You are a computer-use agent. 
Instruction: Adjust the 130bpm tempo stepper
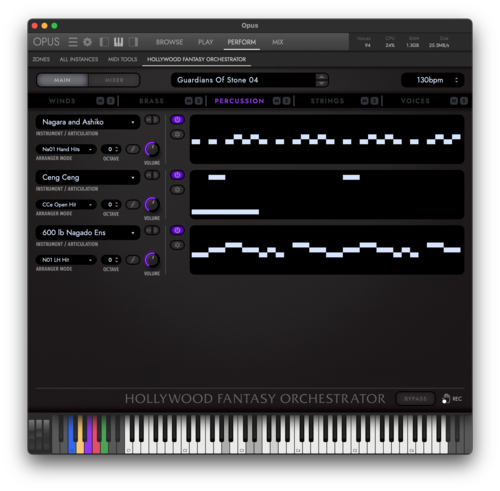456,80
